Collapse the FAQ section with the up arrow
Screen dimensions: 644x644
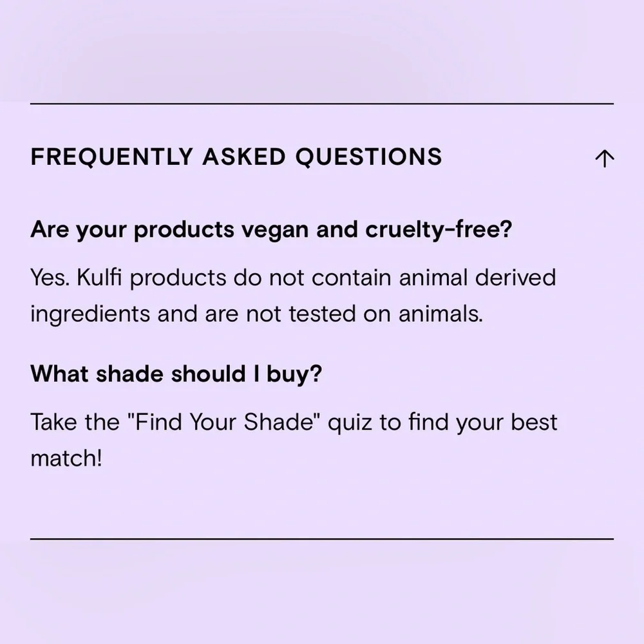(x=604, y=158)
